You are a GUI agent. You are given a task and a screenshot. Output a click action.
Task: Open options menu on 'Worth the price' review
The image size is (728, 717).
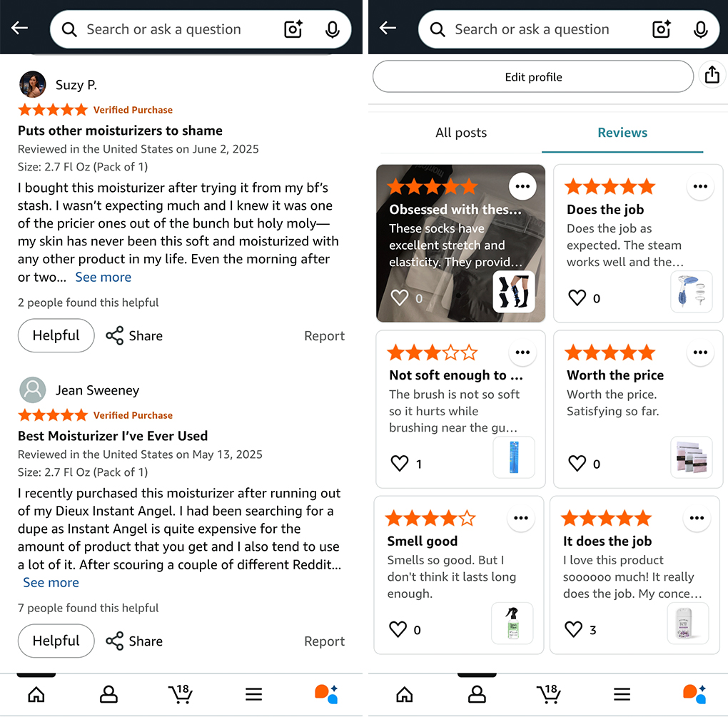pyautogui.click(x=700, y=352)
